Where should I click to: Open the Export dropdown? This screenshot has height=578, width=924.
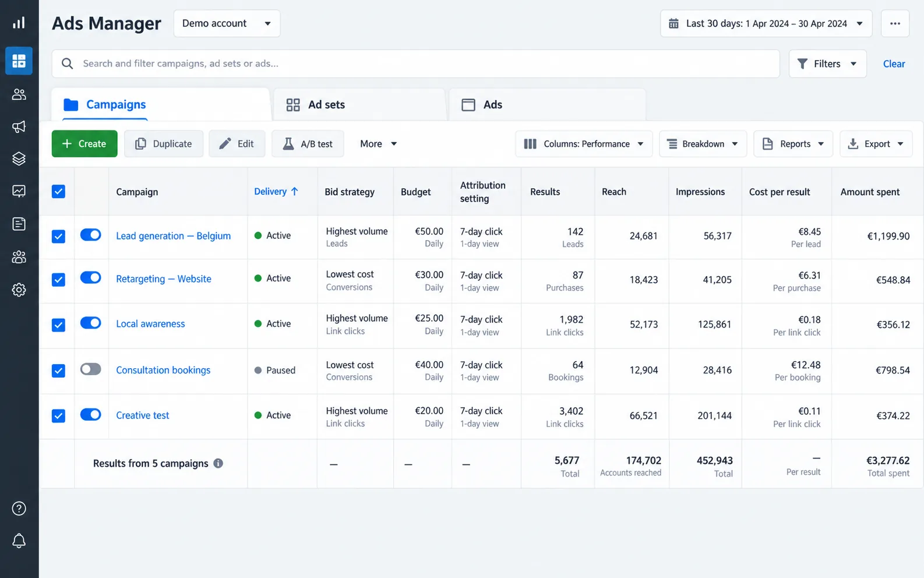click(x=876, y=144)
